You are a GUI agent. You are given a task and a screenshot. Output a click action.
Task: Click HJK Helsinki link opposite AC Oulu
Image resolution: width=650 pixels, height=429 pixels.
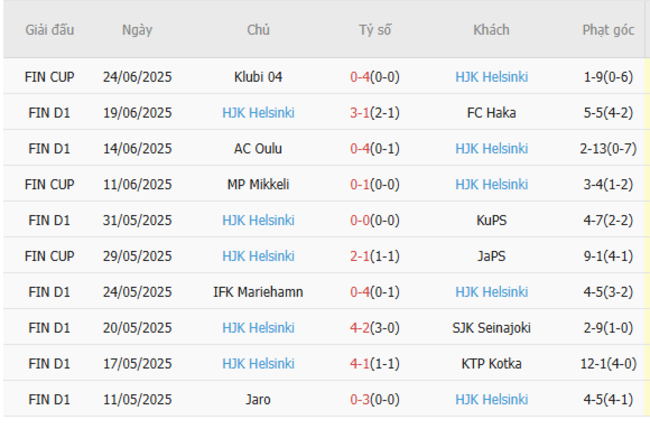(x=491, y=149)
